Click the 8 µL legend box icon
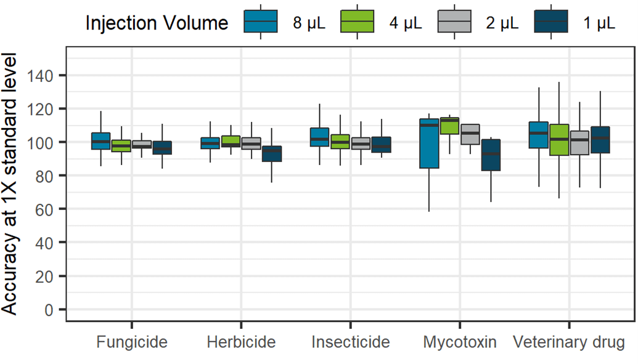The width and height of the screenshot is (638, 364). [x=260, y=21]
